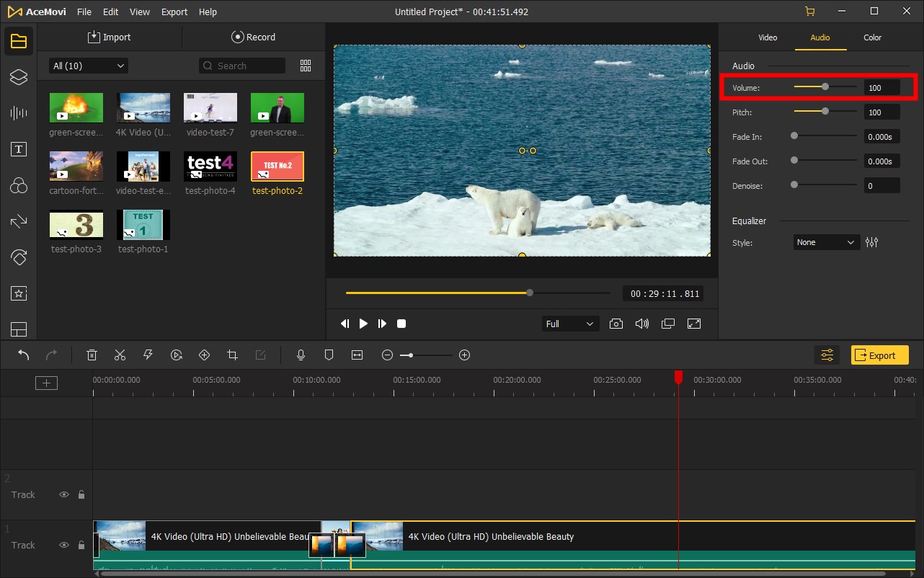This screenshot has width=924, height=578.
Task: Toggle visibility of Track 1
Action: coord(64,545)
